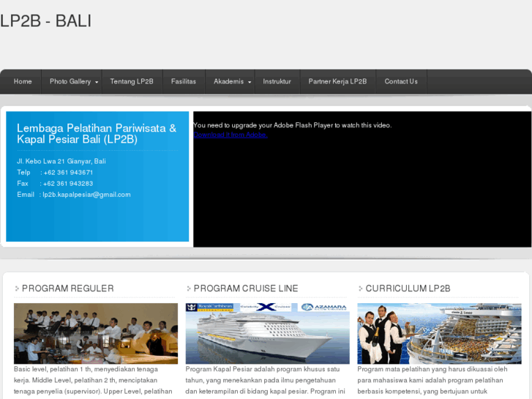Click the Download it from Adobe link
This screenshot has height=399, width=532.
pyautogui.click(x=231, y=135)
